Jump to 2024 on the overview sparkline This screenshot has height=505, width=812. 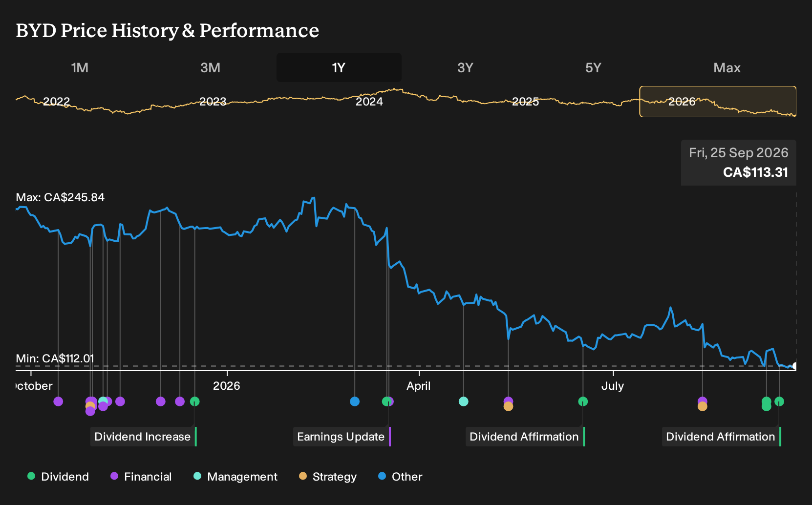(369, 102)
